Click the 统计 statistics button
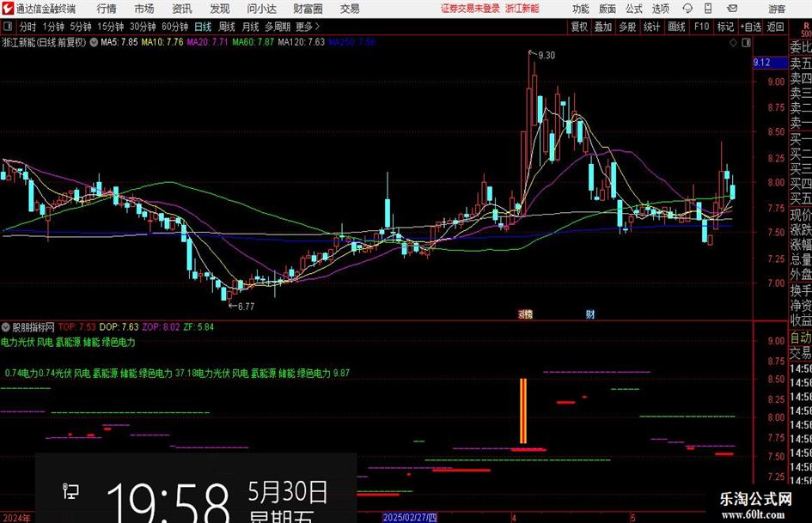 [651, 27]
